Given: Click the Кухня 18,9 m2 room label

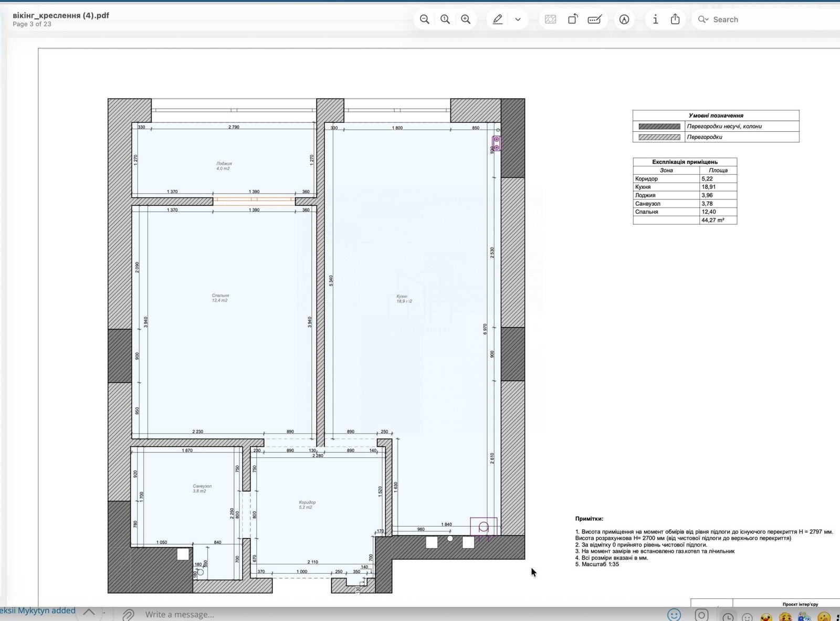Looking at the screenshot, I should click(404, 299).
